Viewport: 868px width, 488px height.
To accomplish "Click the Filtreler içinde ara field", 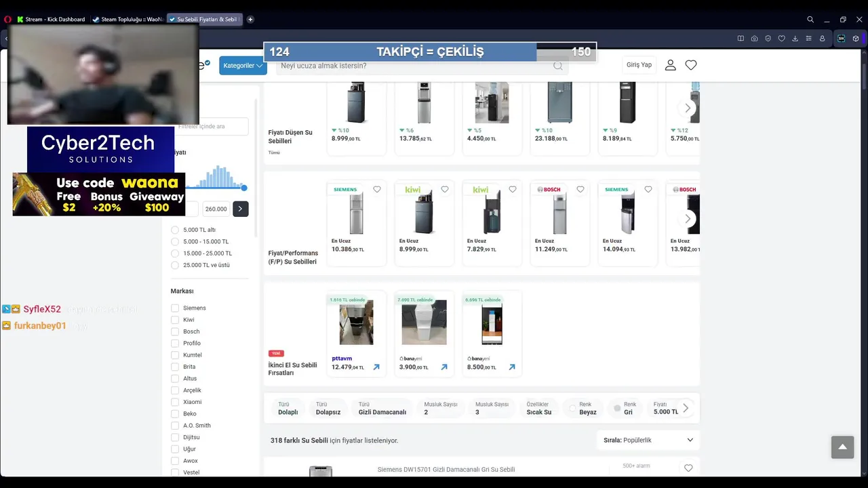I will tap(211, 126).
